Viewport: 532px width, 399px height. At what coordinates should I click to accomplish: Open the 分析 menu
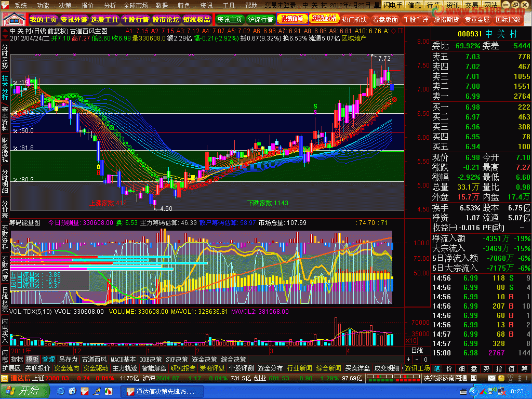click(x=110, y=5)
